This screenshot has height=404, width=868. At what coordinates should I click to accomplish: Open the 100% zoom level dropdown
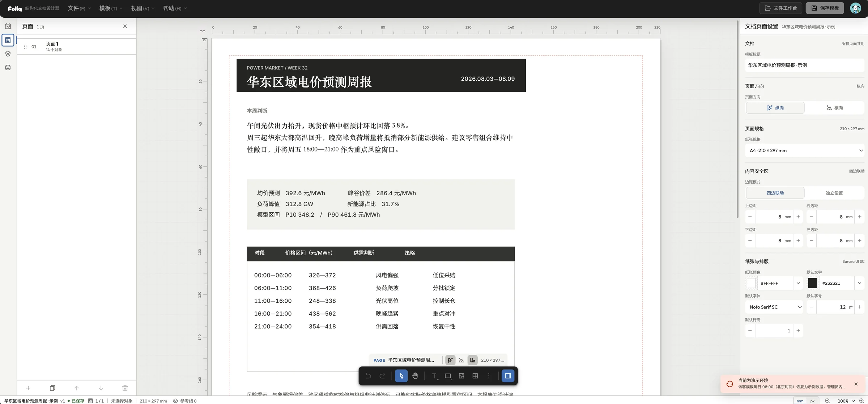click(846, 401)
